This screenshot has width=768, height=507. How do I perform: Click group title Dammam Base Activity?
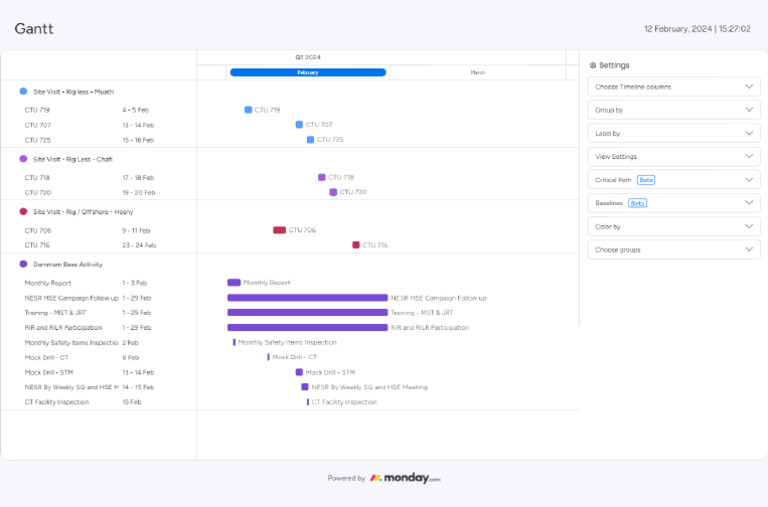[x=68, y=265]
